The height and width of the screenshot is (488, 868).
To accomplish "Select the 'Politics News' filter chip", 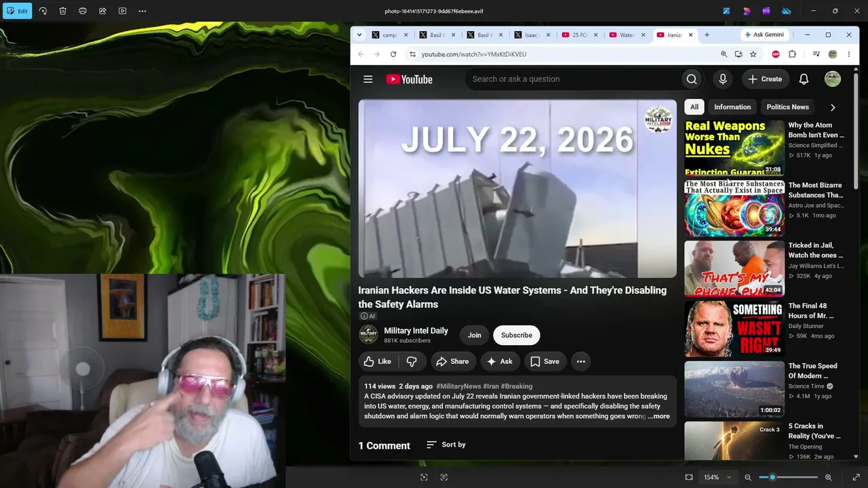I will click(x=787, y=107).
